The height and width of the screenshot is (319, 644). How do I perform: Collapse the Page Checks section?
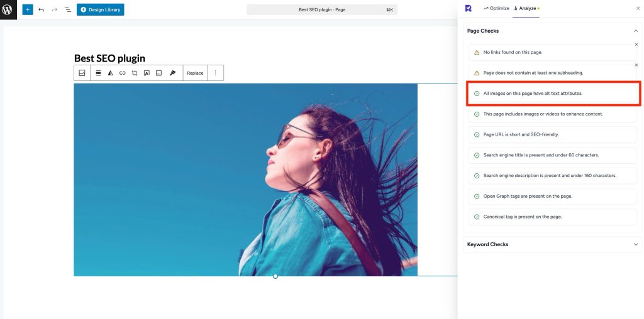pos(636,31)
